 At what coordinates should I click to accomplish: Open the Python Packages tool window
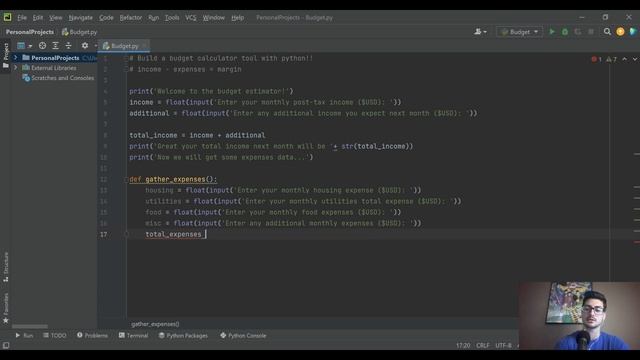pyautogui.click(x=183, y=336)
